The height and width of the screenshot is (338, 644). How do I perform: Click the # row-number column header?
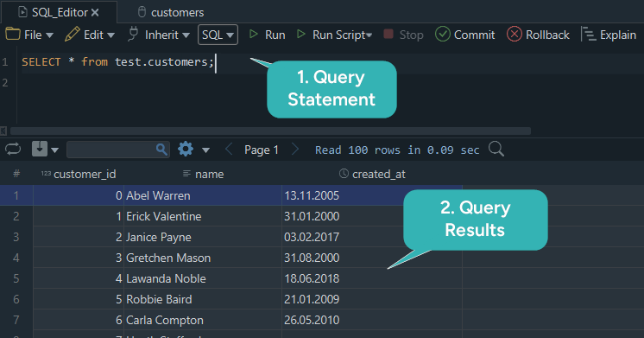tap(16, 174)
